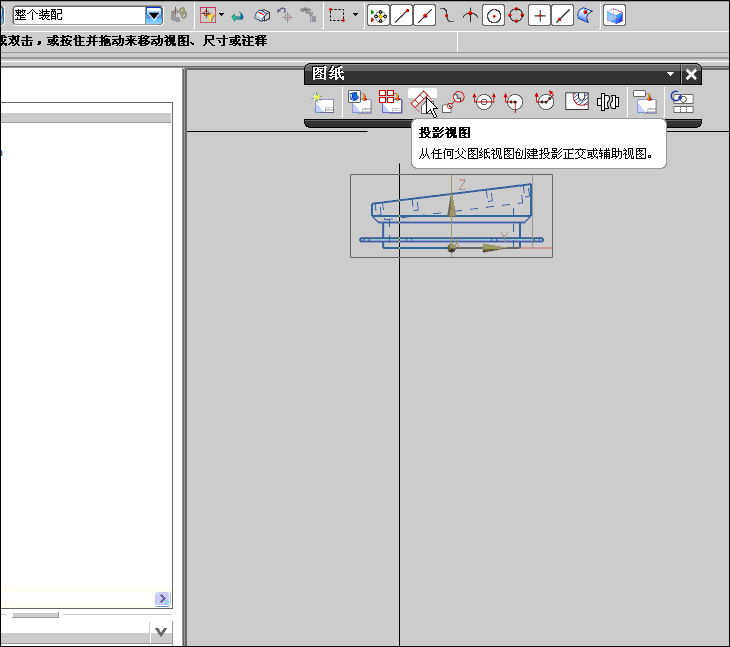Toggle the enable snap points button

(379, 16)
